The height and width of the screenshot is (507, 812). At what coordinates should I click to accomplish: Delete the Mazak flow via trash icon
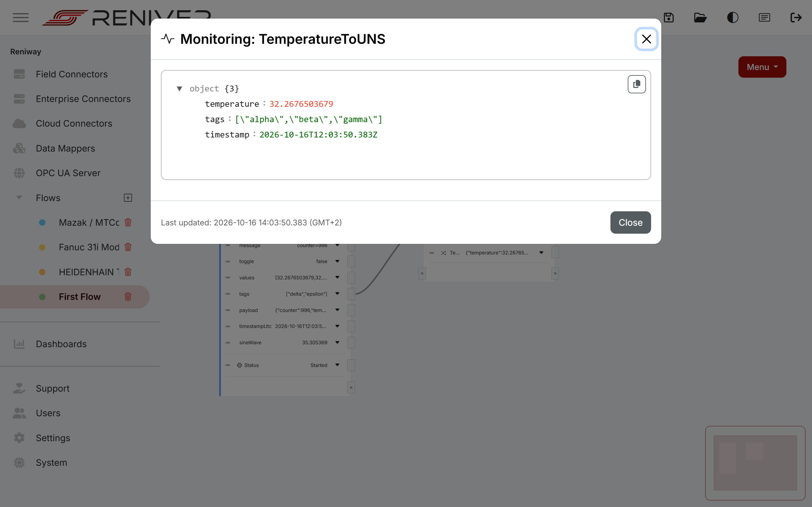click(128, 222)
